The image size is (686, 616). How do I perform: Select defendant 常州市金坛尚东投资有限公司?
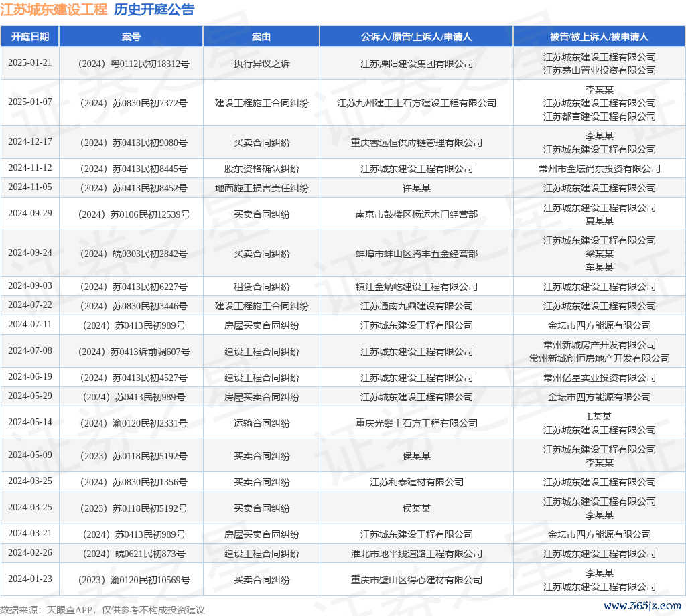pos(599,169)
